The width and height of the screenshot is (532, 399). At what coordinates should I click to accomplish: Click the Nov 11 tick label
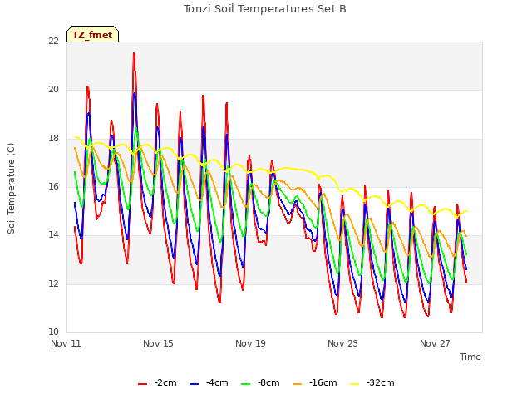point(66,343)
